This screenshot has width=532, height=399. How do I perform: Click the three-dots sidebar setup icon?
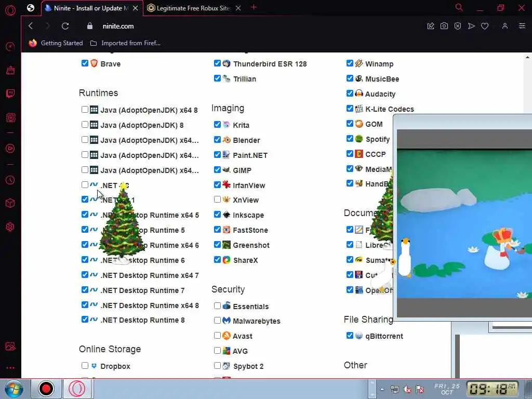coord(10,368)
